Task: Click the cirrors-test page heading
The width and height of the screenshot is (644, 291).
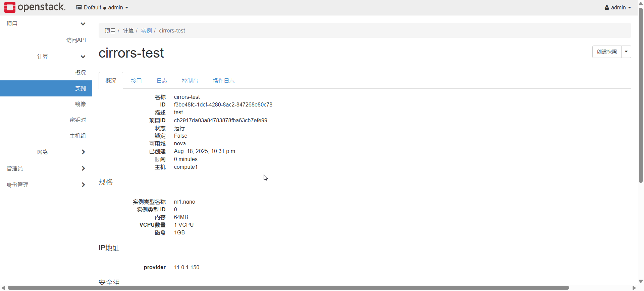Action: point(131,53)
